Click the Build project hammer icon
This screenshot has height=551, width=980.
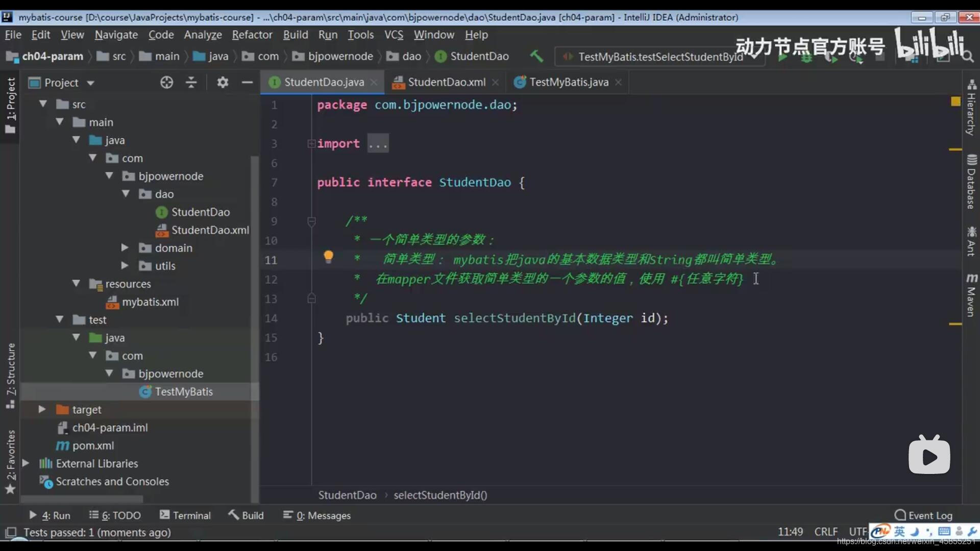(x=536, y=56)
